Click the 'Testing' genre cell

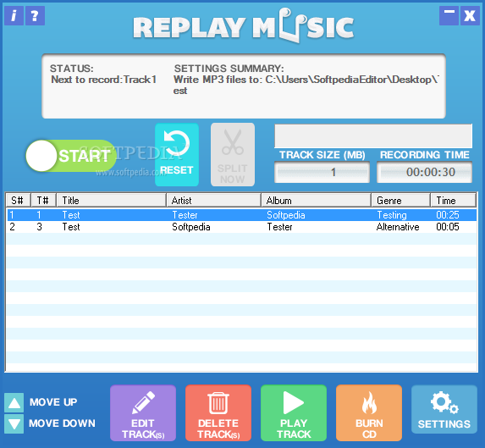[392, 215]
